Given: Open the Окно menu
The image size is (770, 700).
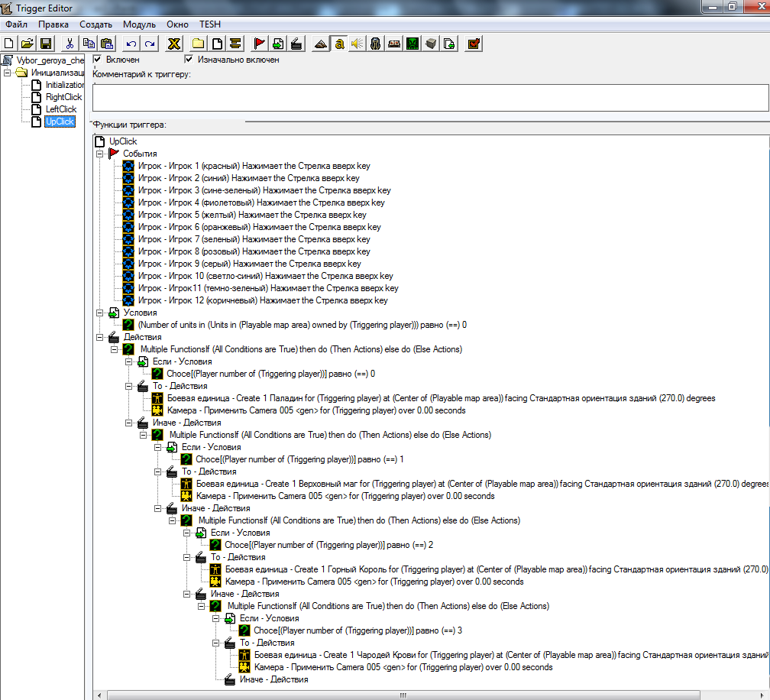Looking at the screenshot, I should point(177,24).
